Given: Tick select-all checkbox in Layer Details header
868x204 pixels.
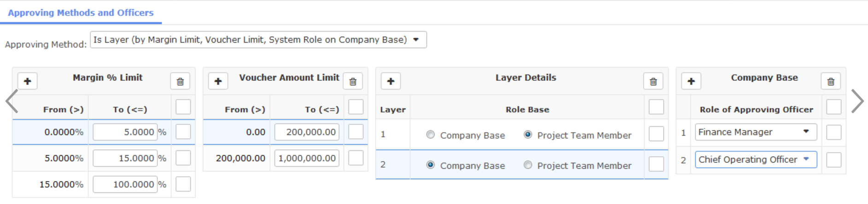Looking at the screenshot, I should pos(656,107).
